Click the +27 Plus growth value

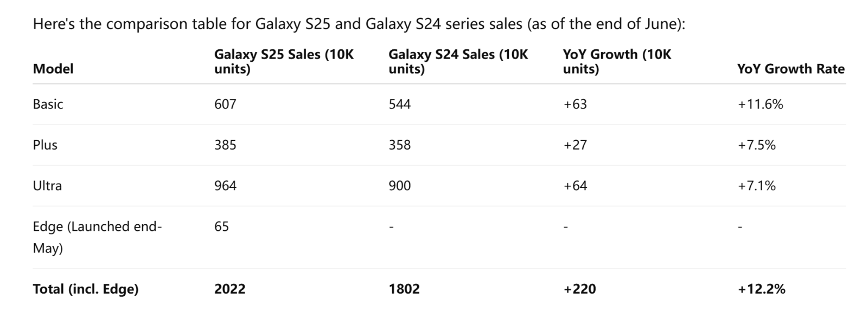click(x=575, y=145)
